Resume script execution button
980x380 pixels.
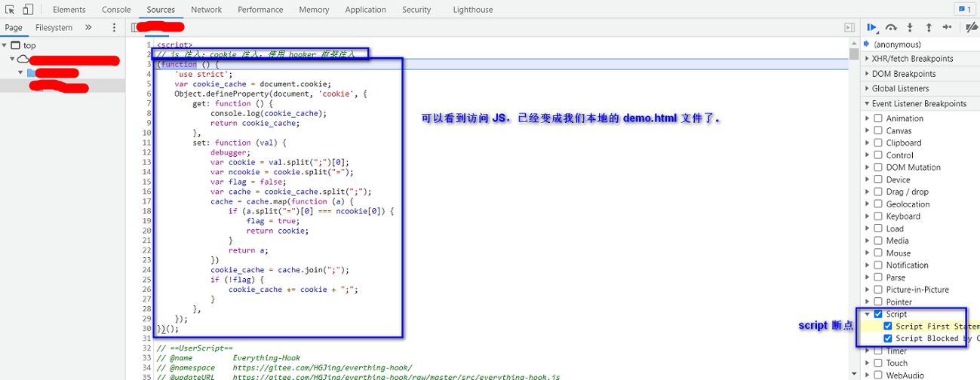coord(872,27)
